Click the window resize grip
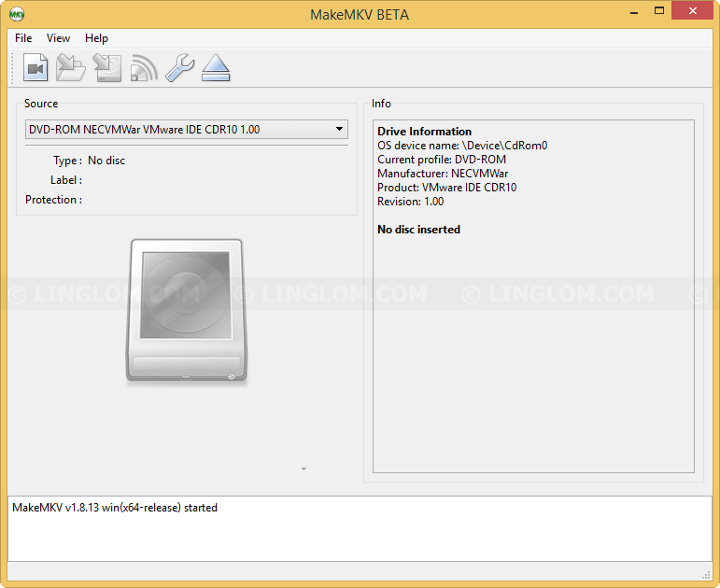The height and width of the screenshot is (588, 720). click(x=706, y=575)
